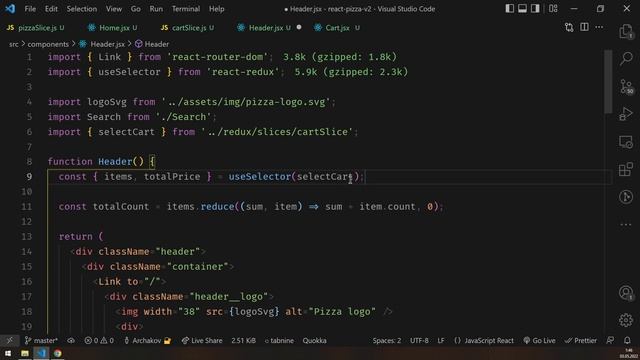Open the Explorer view in activity bar
This screenshot has height=360, width=640.
[626, 31]
